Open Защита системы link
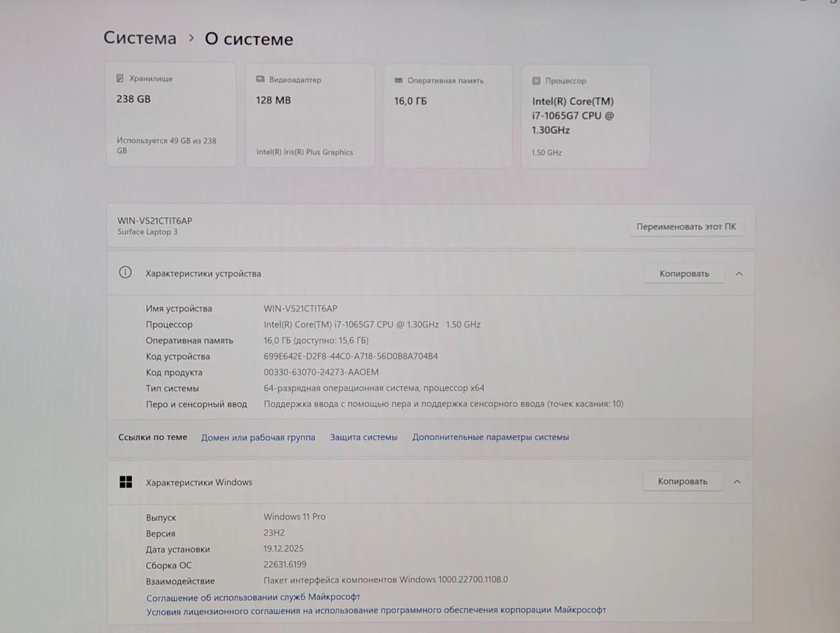The image size is (840, 633). click(364, 437)
